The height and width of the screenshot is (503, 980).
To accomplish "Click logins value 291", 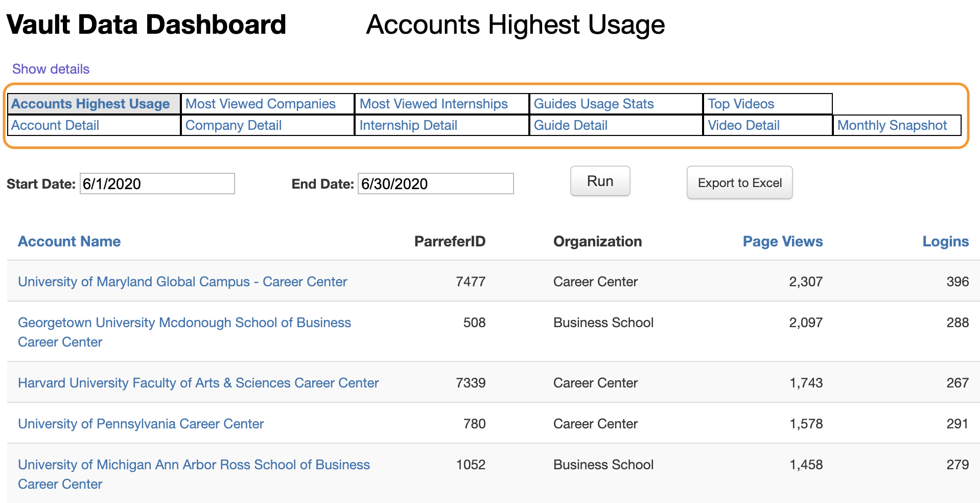I will [958, 424].
